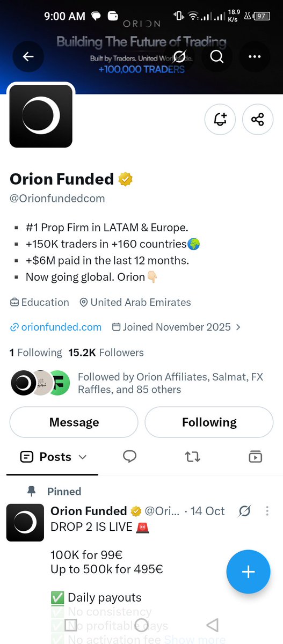Viewport: 283px width, 644px height.
Task: Tap the Grok icon on pinned post
Action: [x=244, y=511]
